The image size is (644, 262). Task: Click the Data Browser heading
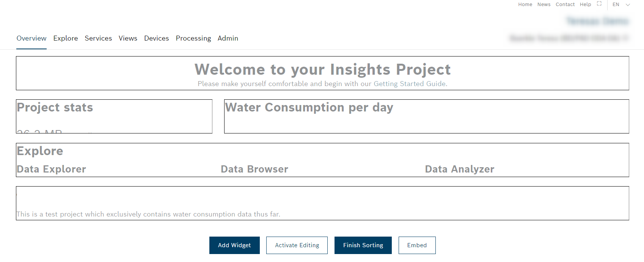254,169
